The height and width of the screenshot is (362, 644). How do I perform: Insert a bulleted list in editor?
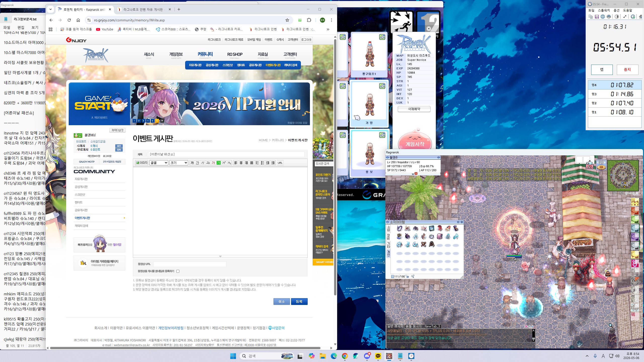point(262,163)
